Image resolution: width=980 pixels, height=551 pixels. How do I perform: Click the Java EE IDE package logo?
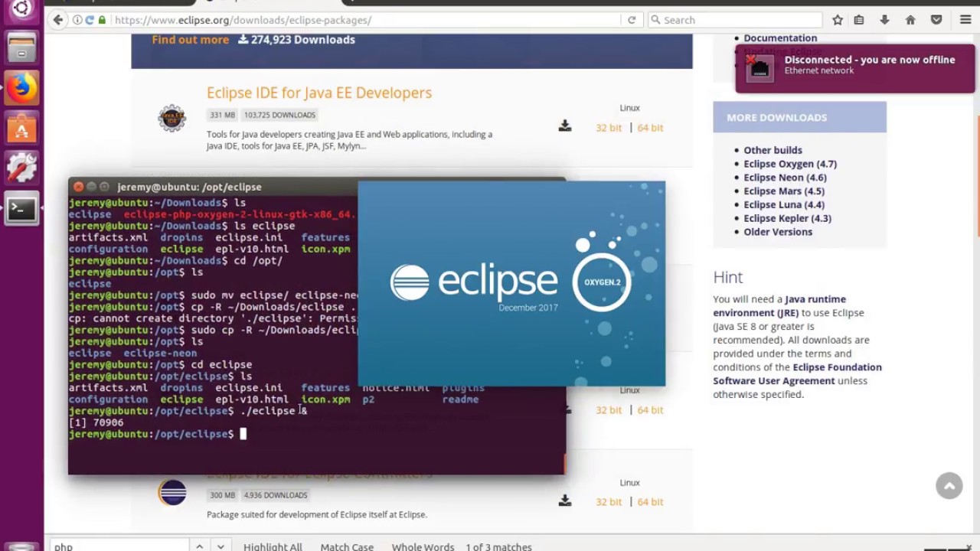tap(172, 119)
